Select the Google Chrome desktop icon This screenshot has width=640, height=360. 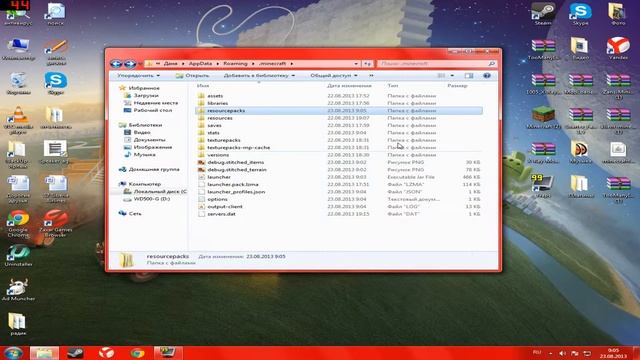pos(18,223)
